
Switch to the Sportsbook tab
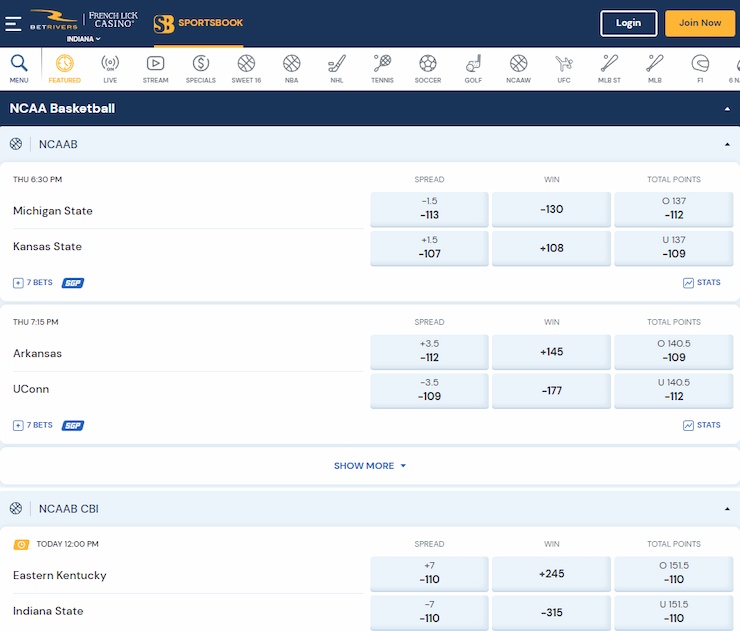[198, 24]
